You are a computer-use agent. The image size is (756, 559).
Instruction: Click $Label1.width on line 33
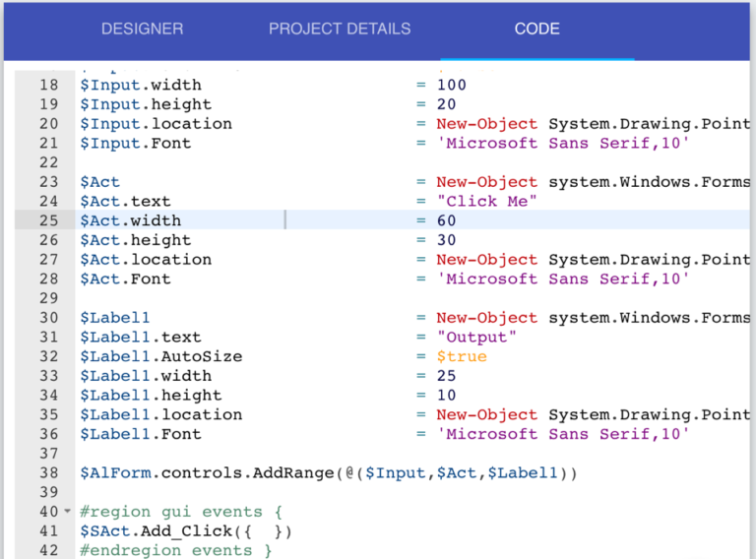(146, 376)
